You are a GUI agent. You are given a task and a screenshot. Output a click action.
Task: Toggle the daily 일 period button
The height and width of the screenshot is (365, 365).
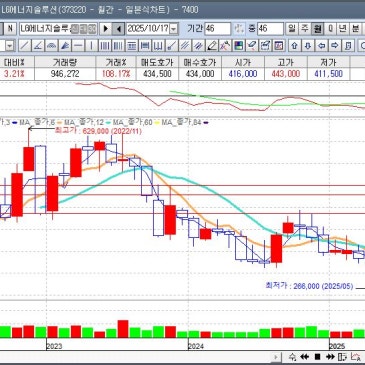coord(291,29)
